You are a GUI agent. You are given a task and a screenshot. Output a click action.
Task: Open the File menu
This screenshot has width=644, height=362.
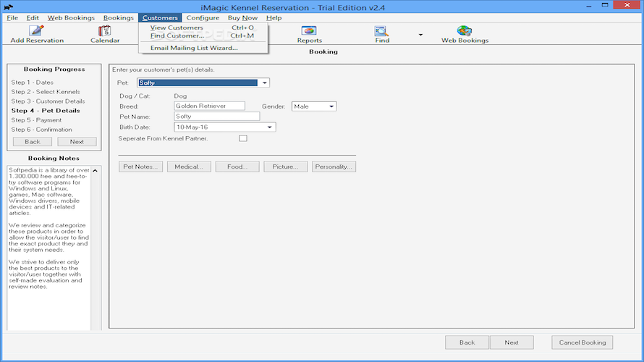pos(12,17)
